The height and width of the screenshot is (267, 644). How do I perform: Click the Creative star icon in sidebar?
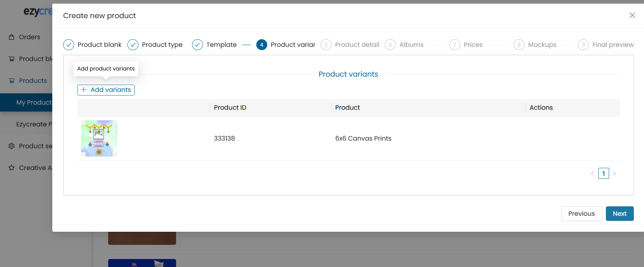[12, 168]
